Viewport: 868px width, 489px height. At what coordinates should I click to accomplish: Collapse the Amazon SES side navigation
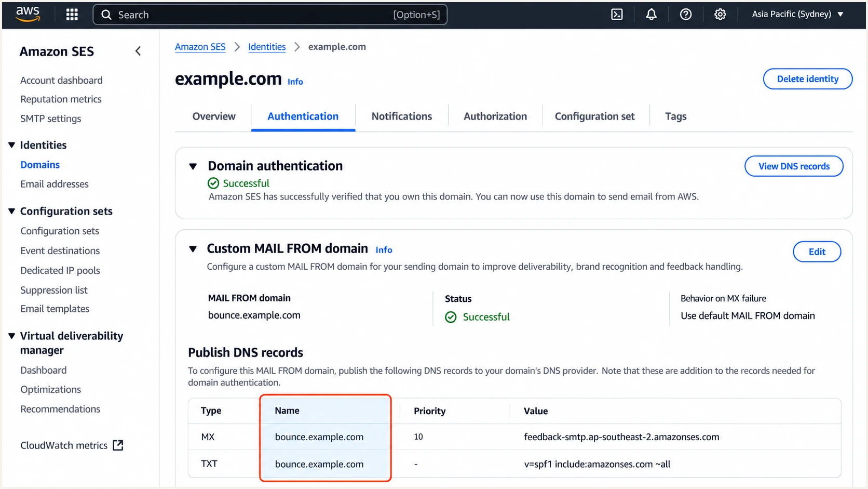[x=138, y=51]
